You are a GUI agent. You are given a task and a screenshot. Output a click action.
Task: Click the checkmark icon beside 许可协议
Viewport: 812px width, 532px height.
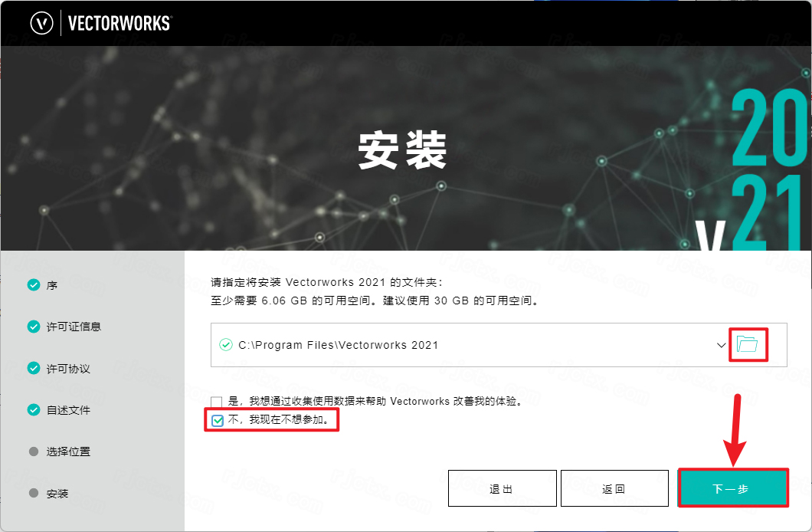tap(34, 369)
